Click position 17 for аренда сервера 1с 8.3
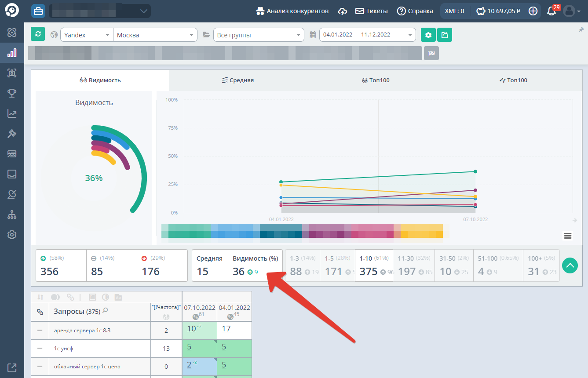 coord(226,328)
